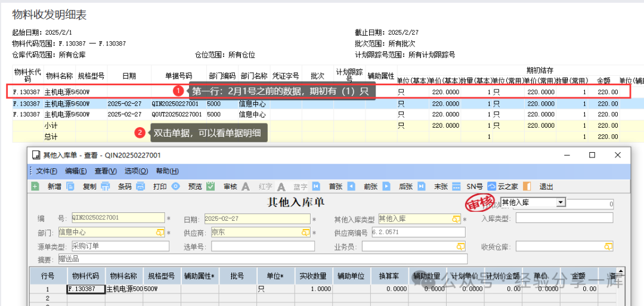Click the 复制 (Copy) toolbar icon
The image size is (644, 306).
point(70,186)
